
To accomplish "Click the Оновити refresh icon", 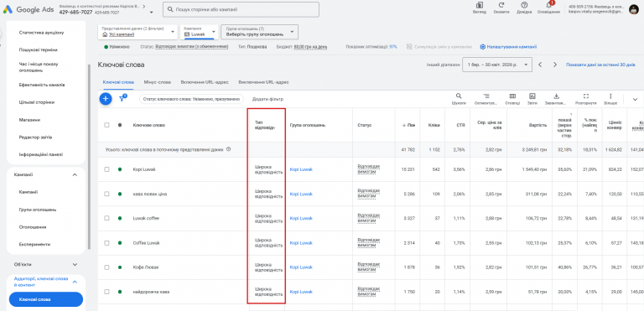I will [x=501, y=5].
